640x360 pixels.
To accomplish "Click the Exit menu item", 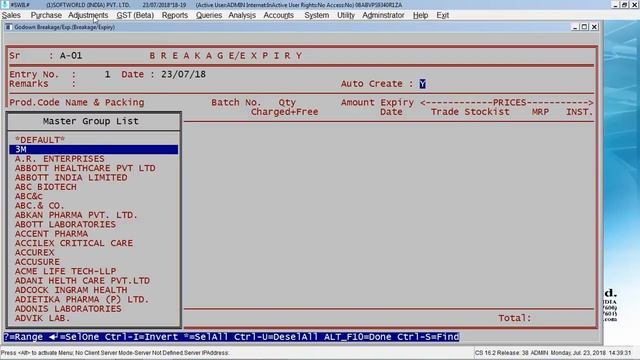I will tap(442, 15).
